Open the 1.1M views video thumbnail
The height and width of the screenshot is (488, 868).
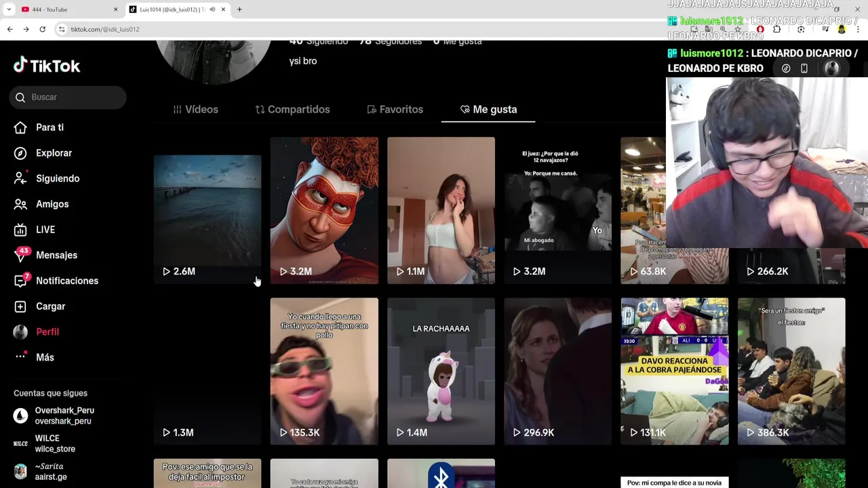pos(441,210)
